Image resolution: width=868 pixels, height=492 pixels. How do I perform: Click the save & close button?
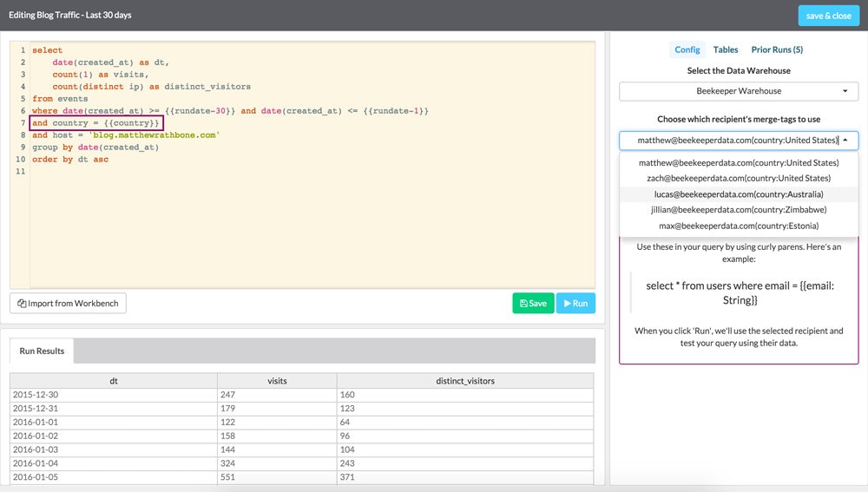click(x=828, y=16)
